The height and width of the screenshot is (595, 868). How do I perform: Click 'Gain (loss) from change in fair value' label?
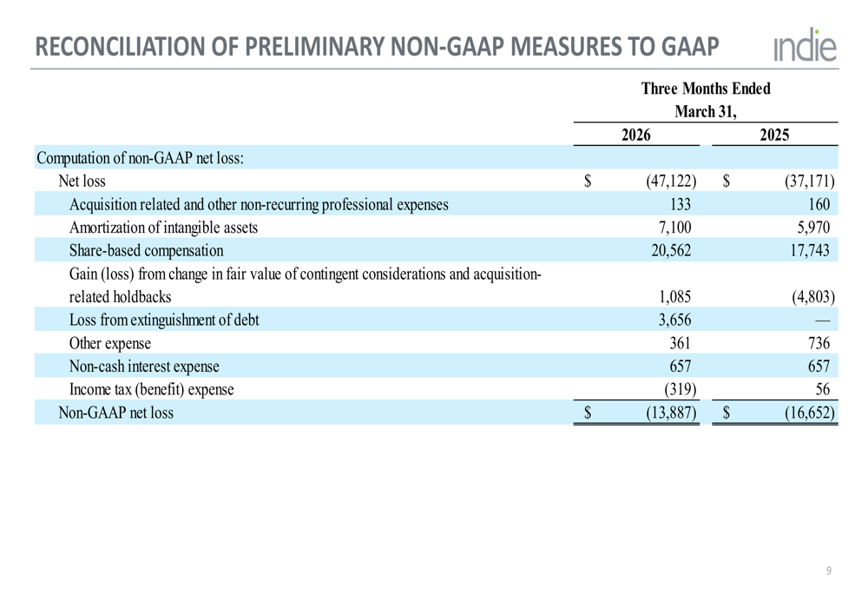click(x=305, y=285)
